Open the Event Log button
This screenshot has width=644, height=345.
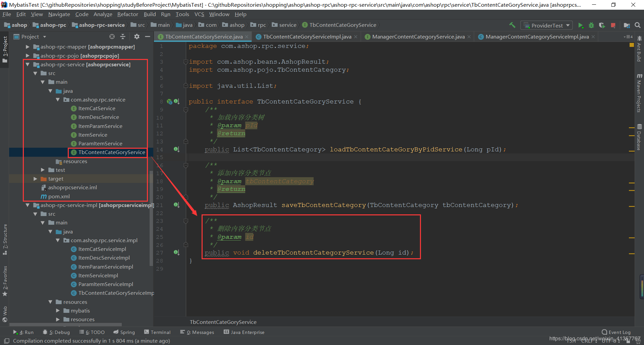point(616,332)
